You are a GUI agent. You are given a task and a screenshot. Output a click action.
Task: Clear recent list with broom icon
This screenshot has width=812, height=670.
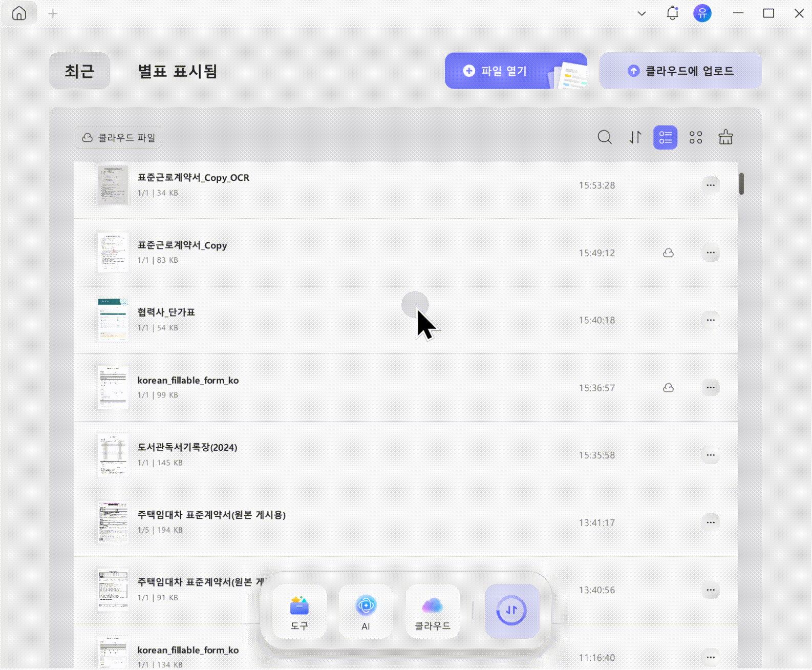725,137
